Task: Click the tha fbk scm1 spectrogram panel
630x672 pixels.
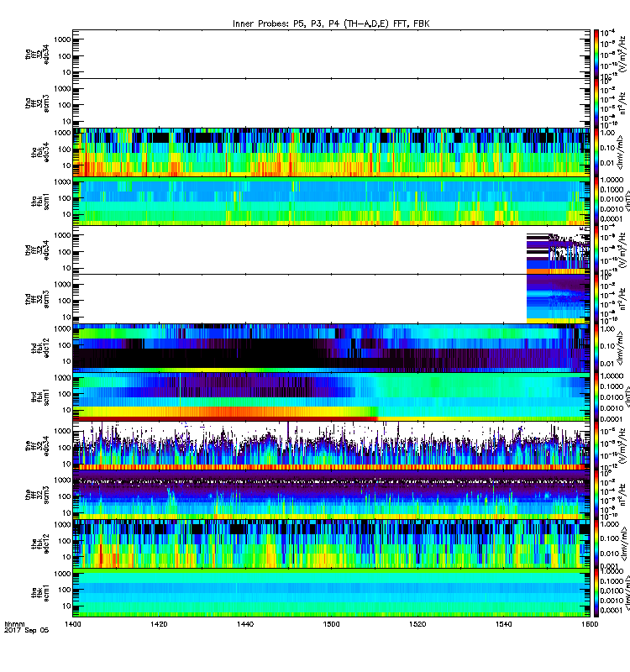Action: point(331,202)
